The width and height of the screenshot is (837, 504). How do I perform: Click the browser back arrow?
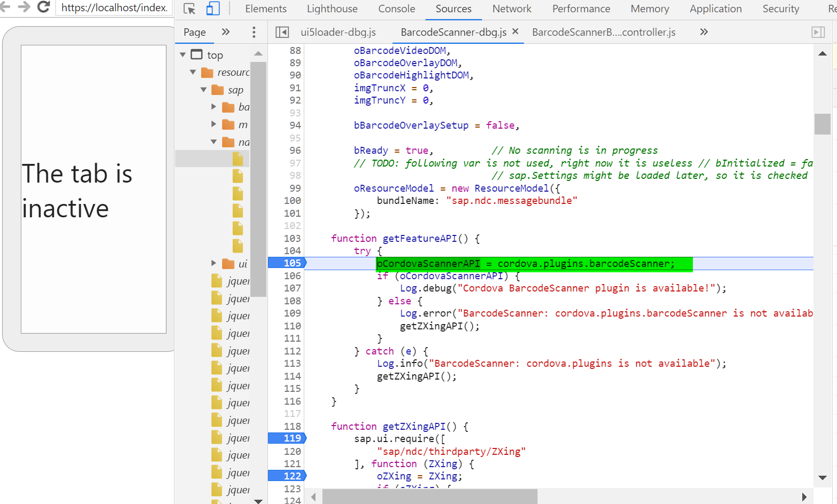click(4, 7)
